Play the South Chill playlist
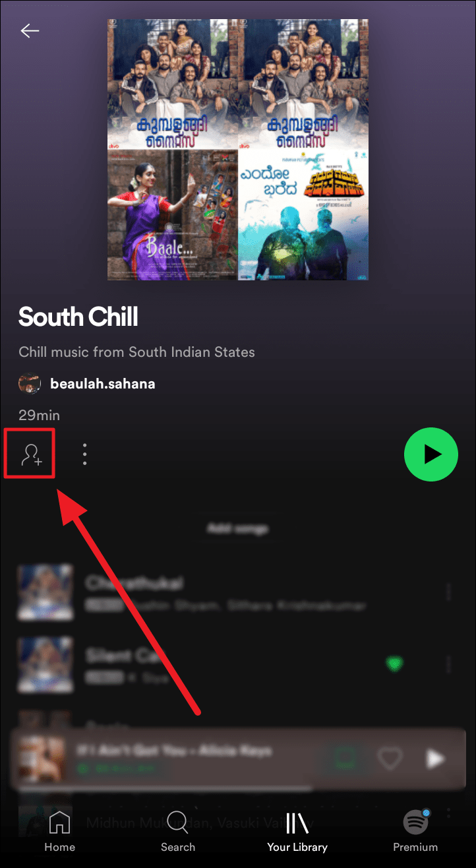The image size is (476, 868). point(431,454)
